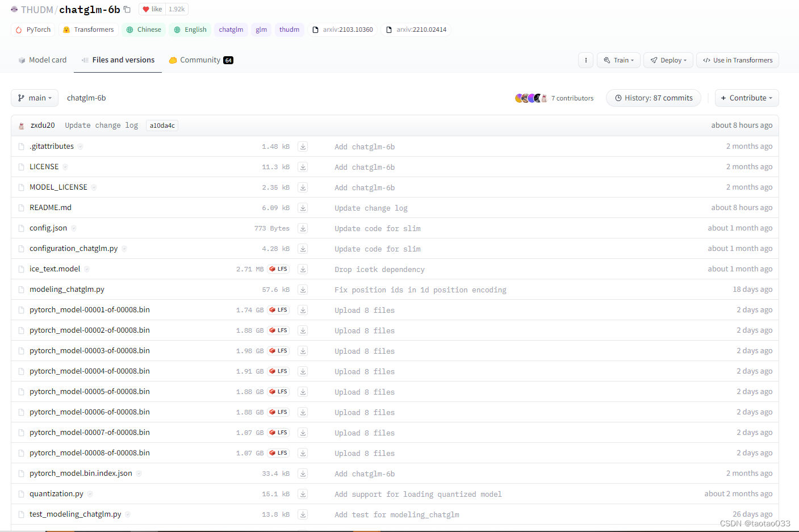Open the Train dropdown

(618, 60)
